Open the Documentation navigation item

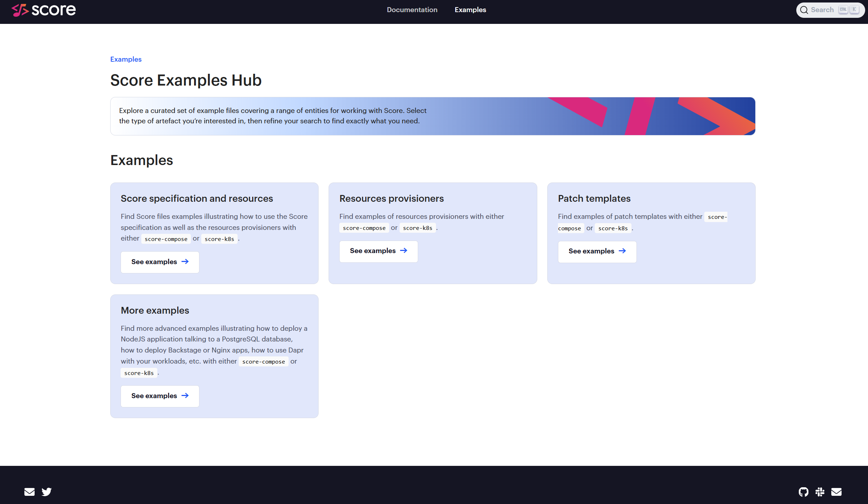412,10
